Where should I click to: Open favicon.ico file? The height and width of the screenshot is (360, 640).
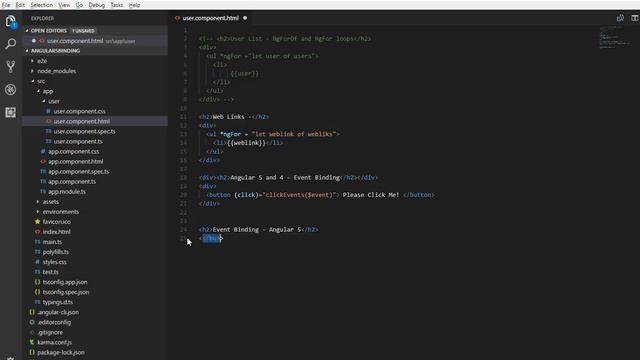[x=56, y=222]
